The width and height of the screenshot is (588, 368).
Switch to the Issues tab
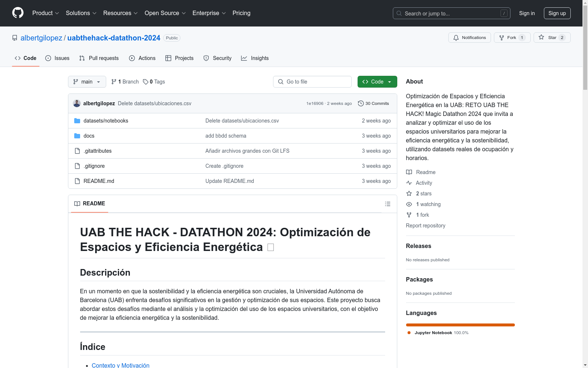(57, 58)
